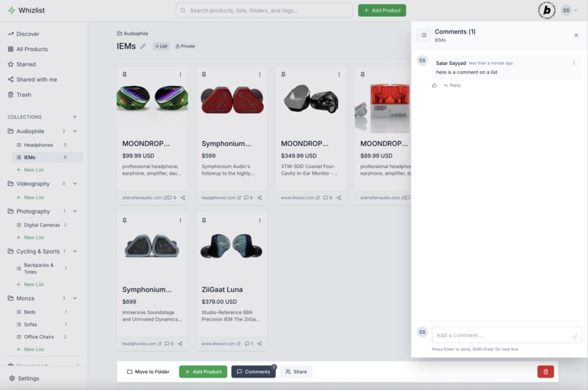Viewport: 588px width, 390px height.
Task: Collapse the Photography collection
Action: (x=75, y=211)
